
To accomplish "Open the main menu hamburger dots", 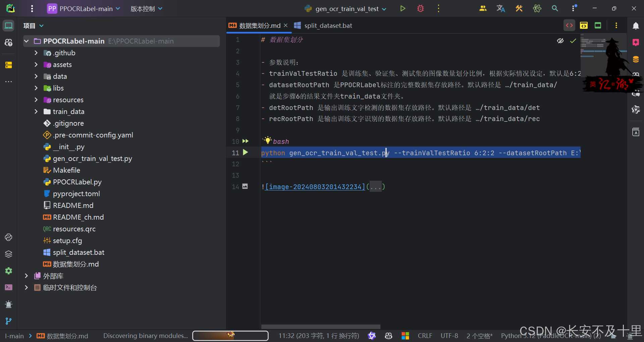I will pos(32,9).
